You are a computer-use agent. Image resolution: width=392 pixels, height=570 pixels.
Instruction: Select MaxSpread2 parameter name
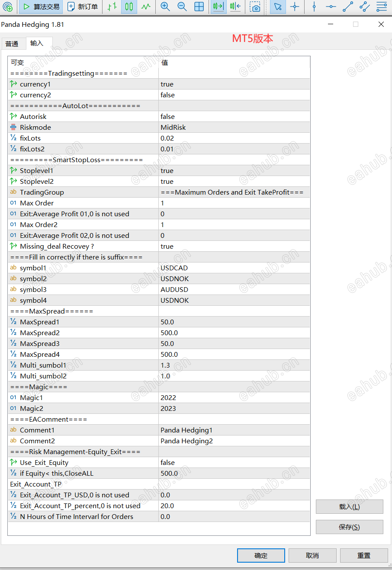click(40, 333)
